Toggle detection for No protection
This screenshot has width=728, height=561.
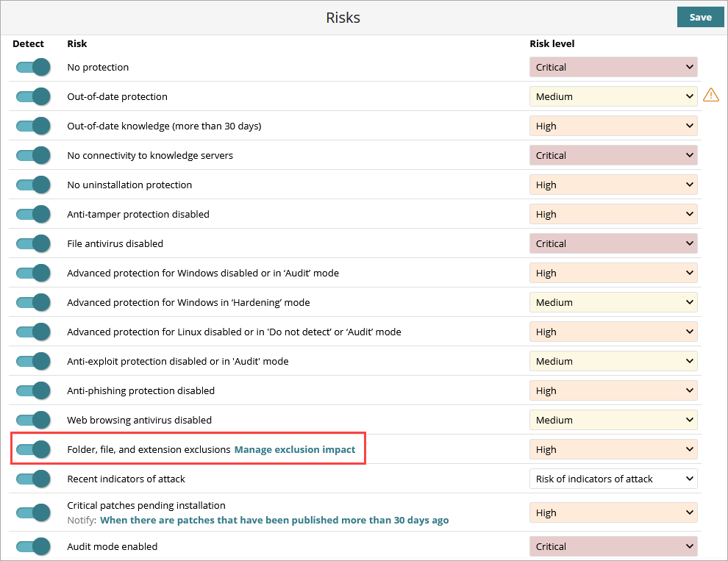click(33, 67)
